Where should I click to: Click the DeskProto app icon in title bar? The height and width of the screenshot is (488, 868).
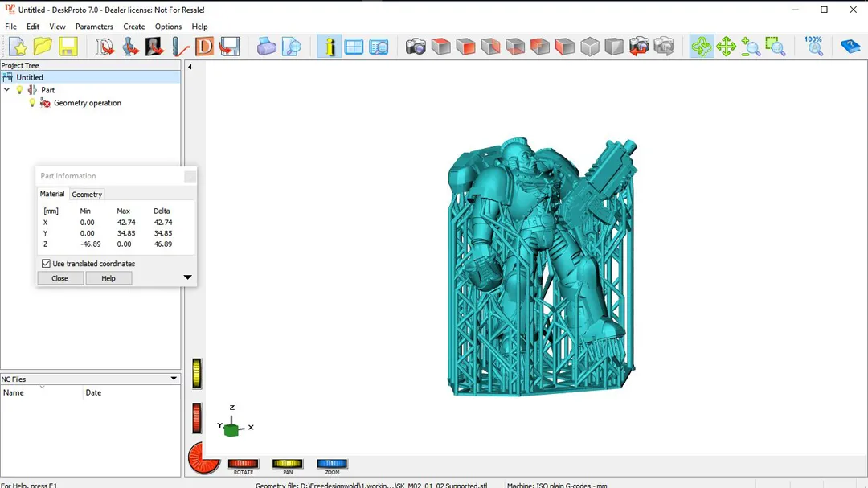coord(10,10)
